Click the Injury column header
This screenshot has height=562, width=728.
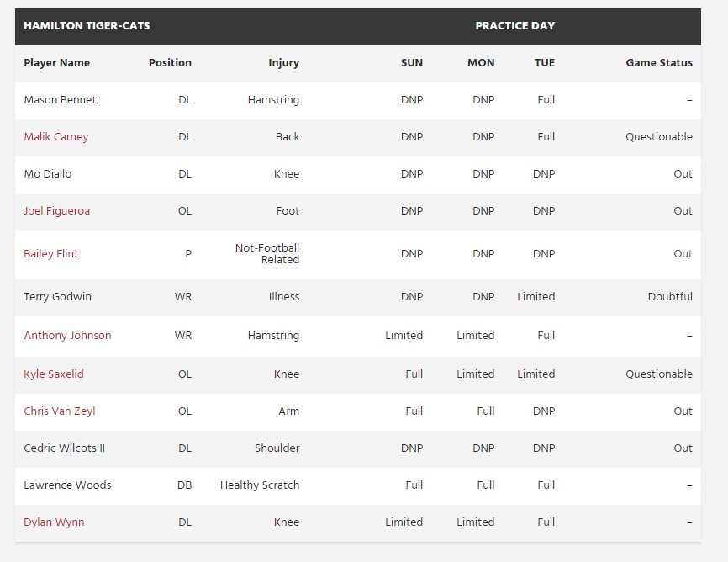(x=283, y=63)
